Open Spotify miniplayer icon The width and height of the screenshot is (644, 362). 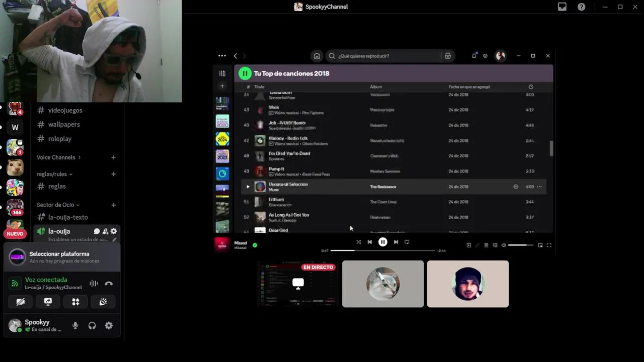click(x=540, y=245)
